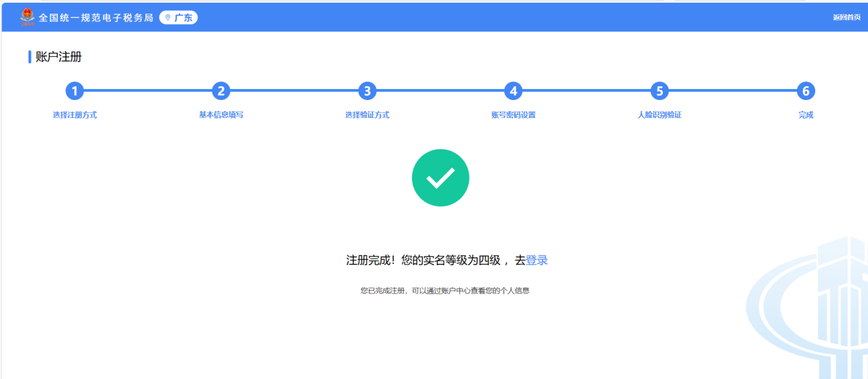
Task: Click the 账号密码设置 step label
Action: tap(513, 115)
